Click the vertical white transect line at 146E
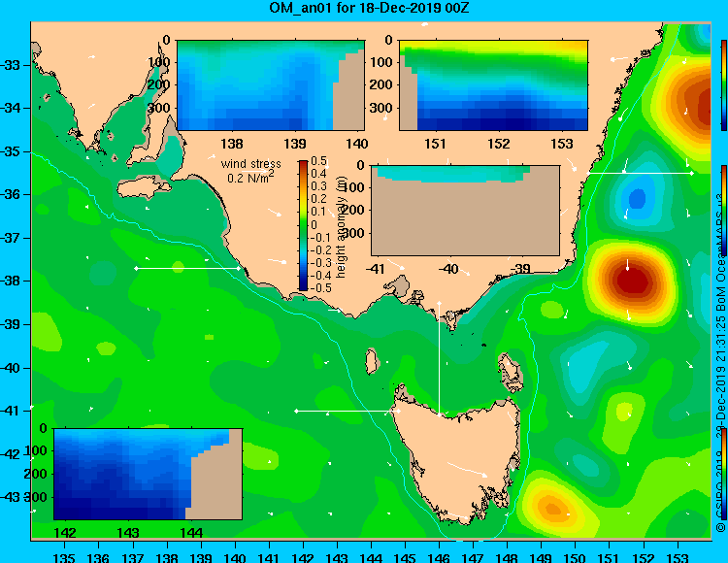 tap(439, 358)
